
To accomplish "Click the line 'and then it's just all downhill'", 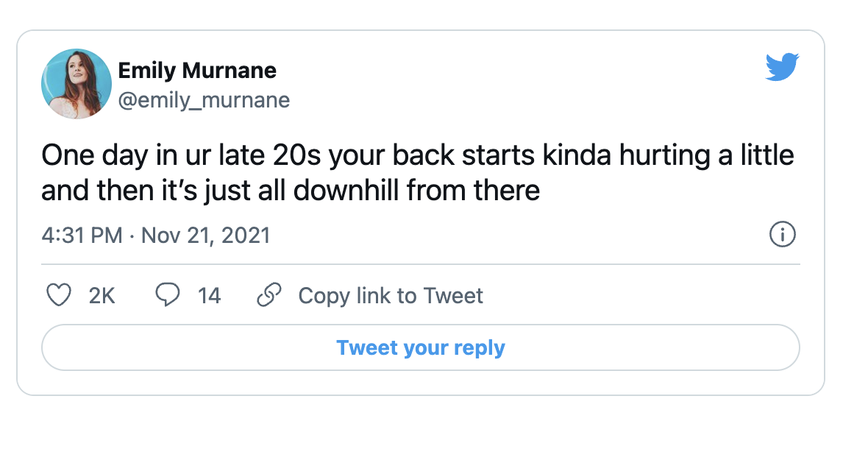I will pos(291,190).
